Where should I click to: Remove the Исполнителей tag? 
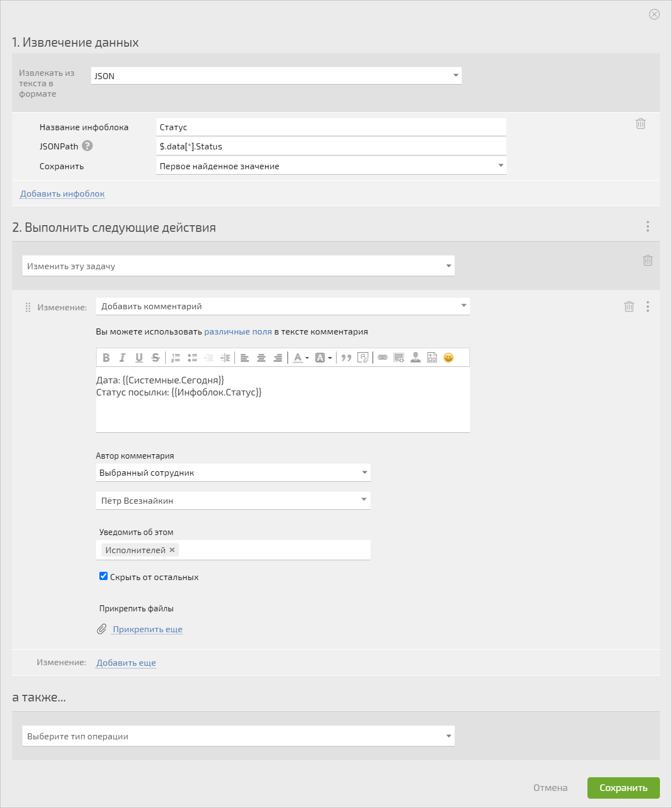(x=172, y=550)
